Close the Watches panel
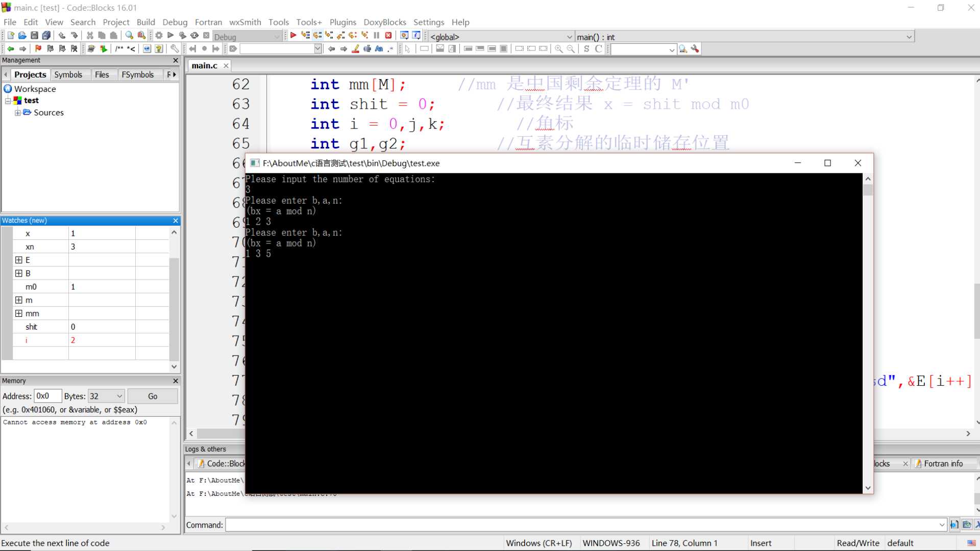This screenshot has height=551, width=980. pos(176,220)
